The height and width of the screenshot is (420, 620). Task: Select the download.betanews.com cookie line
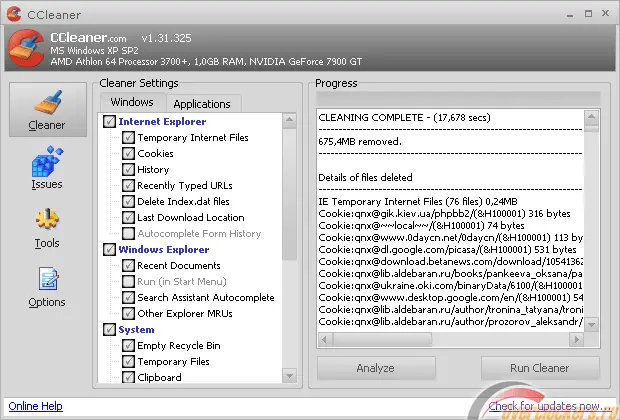point(450,261)
